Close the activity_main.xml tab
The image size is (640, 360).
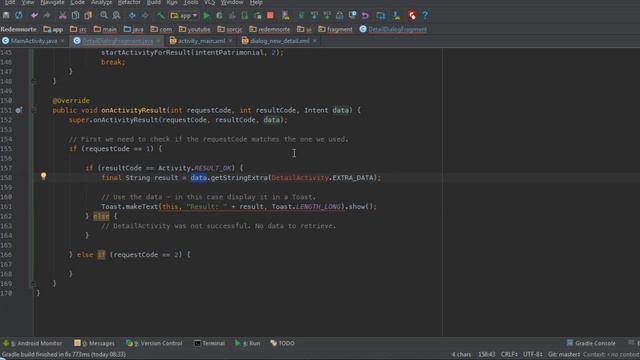(230, 41)
